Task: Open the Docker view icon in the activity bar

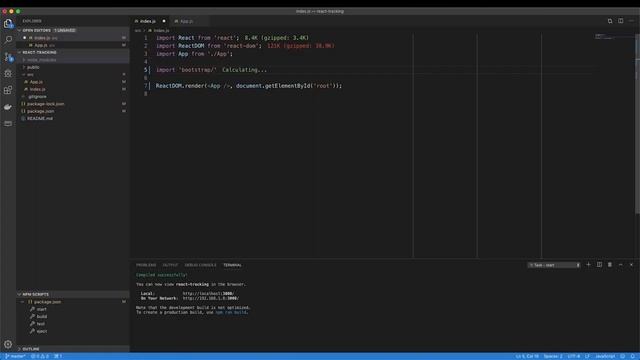Action: (8, 107)
